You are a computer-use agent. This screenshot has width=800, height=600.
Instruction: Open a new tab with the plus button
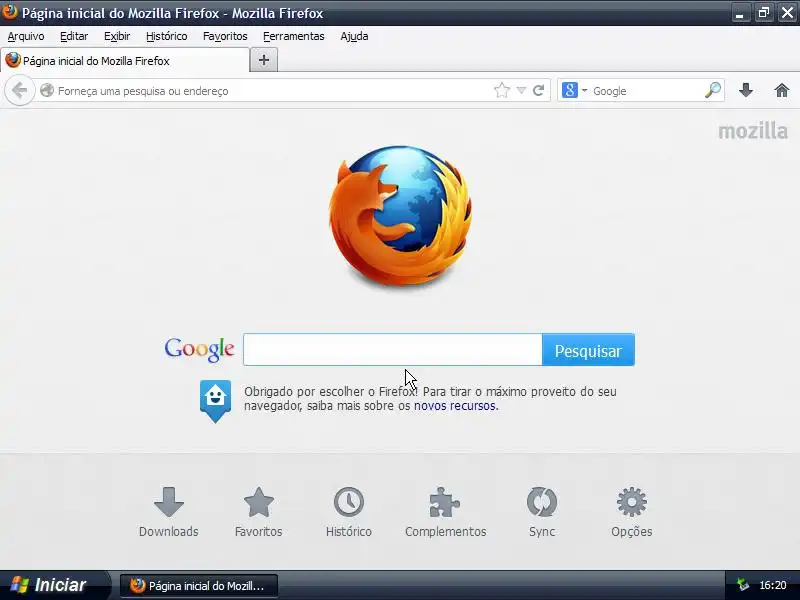[x=264, y=60]
